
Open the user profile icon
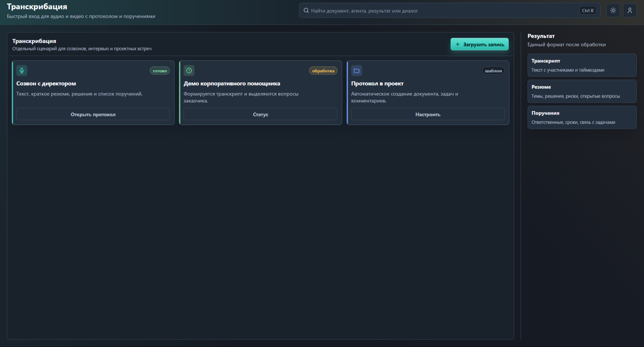[630, 11]
